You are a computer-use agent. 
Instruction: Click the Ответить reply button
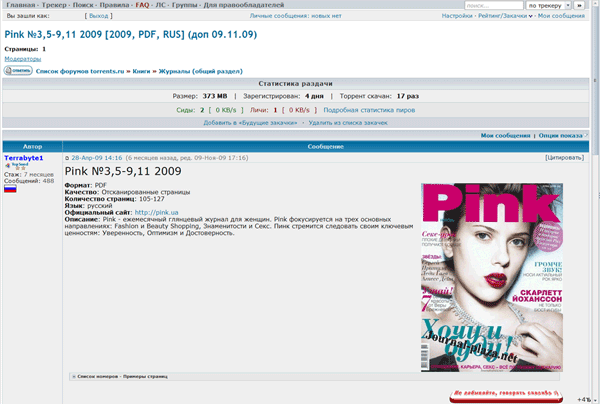[x=18, y=70]
